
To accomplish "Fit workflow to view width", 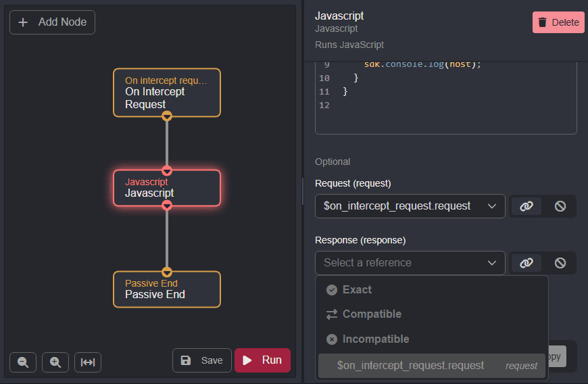I will [x=88, y=362].
